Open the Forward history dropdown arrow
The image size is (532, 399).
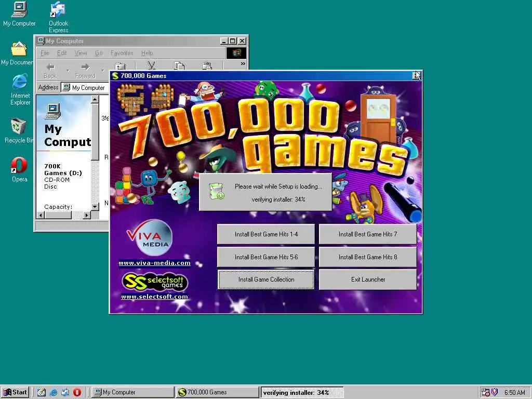pyautogui.click(x=102, y=70)
